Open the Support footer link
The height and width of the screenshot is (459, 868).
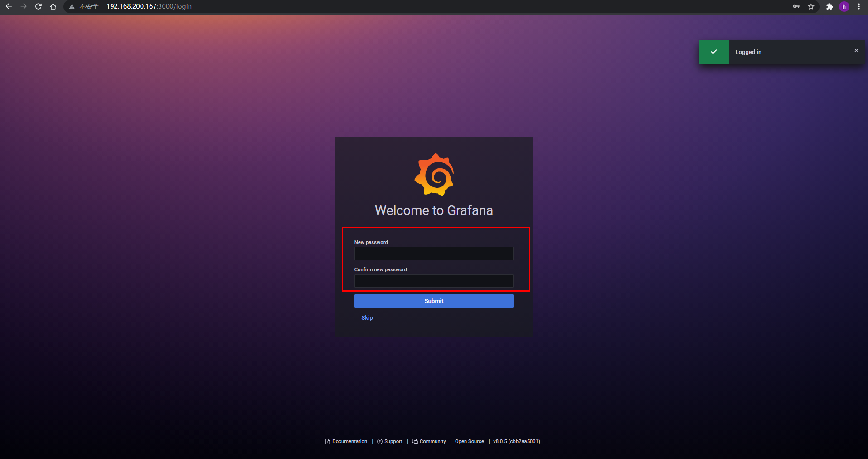[x=390, y=441]
